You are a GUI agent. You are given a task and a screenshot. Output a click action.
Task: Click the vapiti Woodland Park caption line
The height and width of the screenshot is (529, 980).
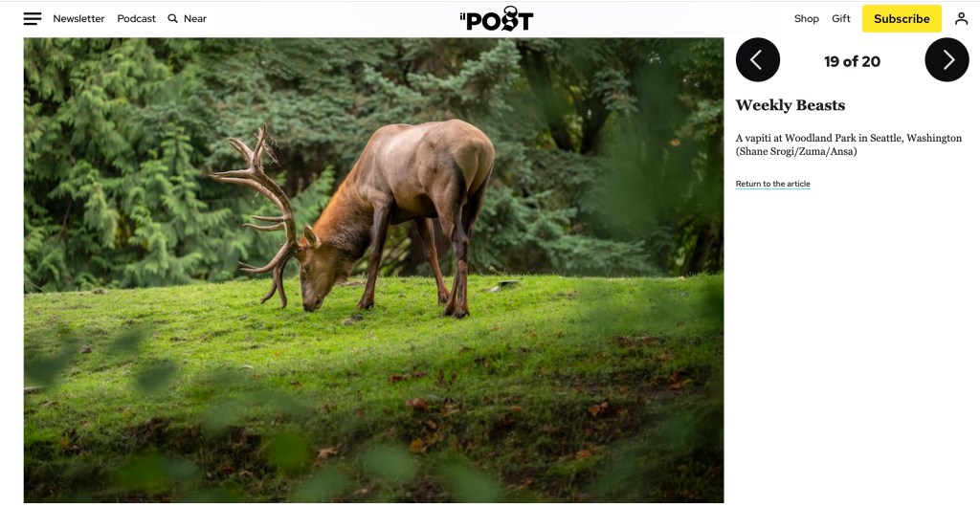[x=849, y=138]
